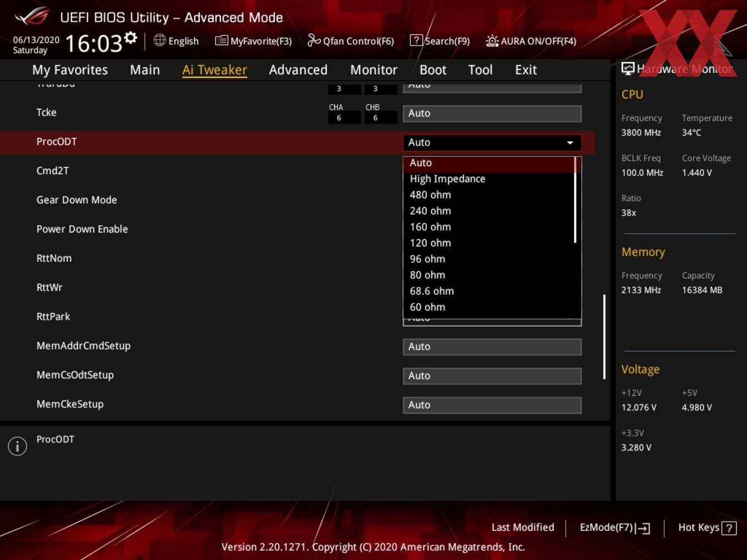Click the MemAddrCmdSetup Auto field
747x560 pixels.
click(492, 347)
